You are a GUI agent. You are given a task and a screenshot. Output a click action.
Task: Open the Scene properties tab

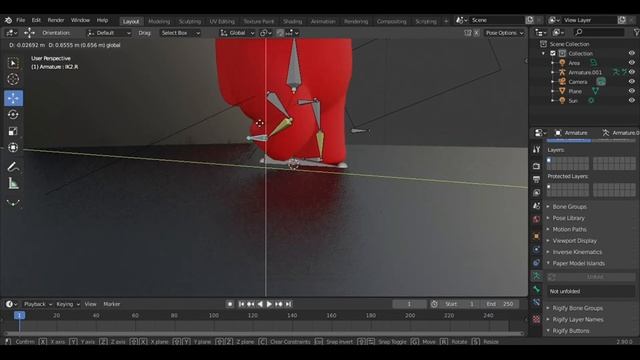point(536,206)
